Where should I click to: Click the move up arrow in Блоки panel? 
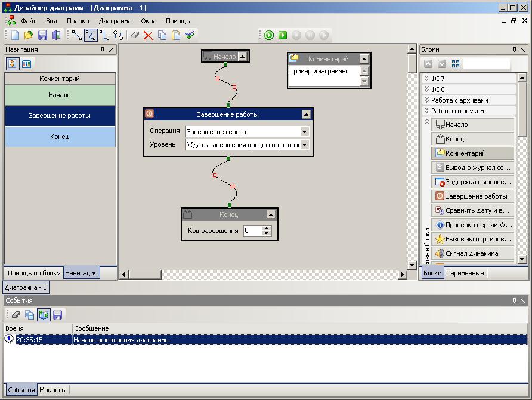(x=428, y=64)
